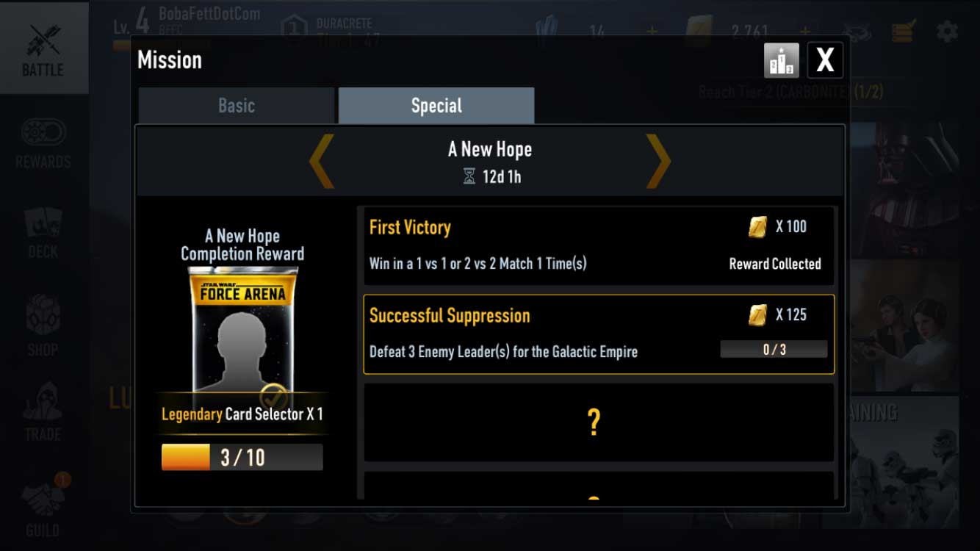Tap the 0/3 enemy leaders progress bar
The width and height of the screenshot is (980, 551).
pos(774,350)
